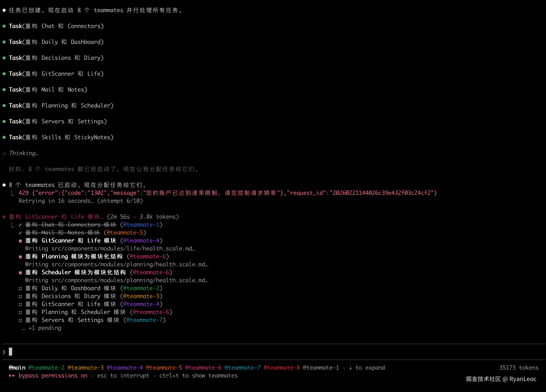Click the green bullet beside Task Mail Notes
This screenshot has width=546, height=392.
coord(4,89)
